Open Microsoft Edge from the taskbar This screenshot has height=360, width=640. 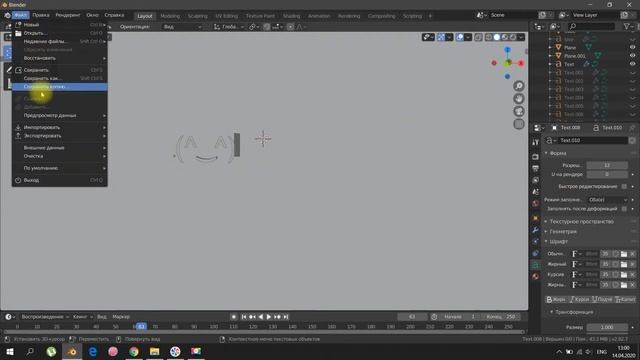click(x=93, y=351)
